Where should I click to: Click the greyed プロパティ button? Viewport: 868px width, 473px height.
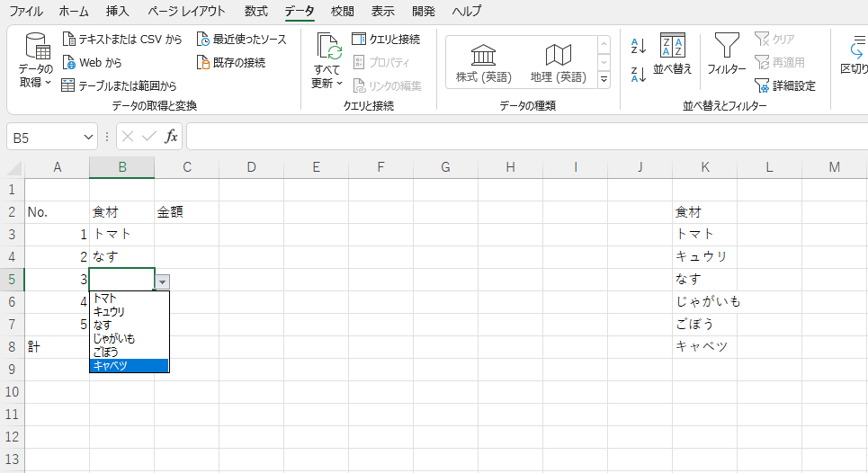(381, 63)
